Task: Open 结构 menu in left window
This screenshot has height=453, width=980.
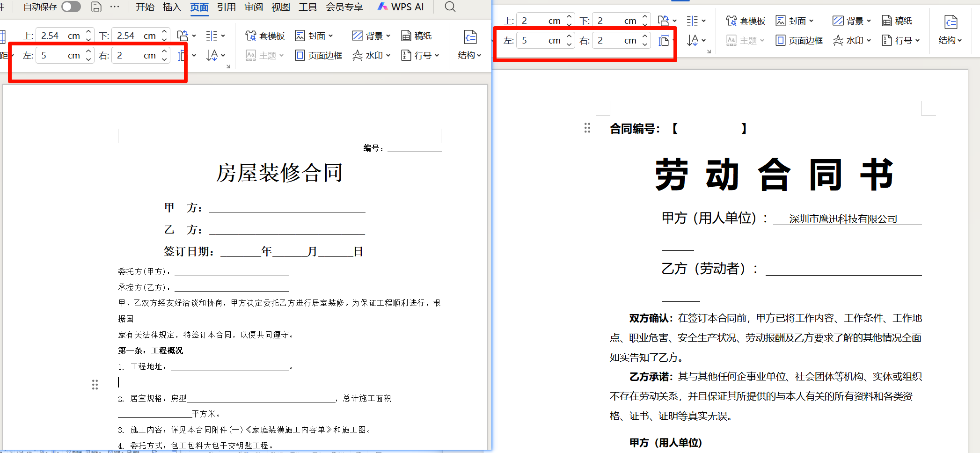Action: pyautogui.click(x=469, y=45)
